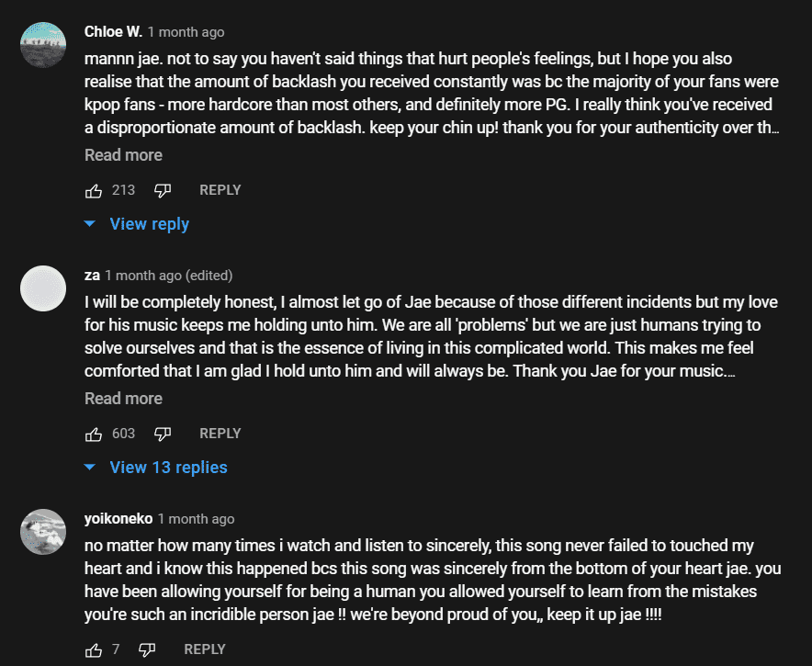Expand 'View 13 replies' under za's comment

tap(168, 468)
